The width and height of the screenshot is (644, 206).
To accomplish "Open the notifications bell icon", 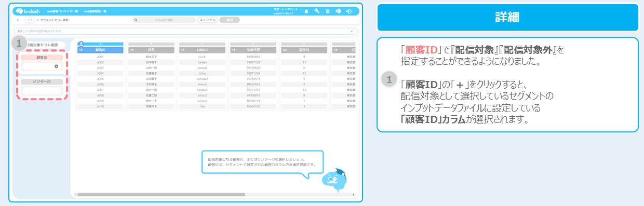I will point(306,11).
